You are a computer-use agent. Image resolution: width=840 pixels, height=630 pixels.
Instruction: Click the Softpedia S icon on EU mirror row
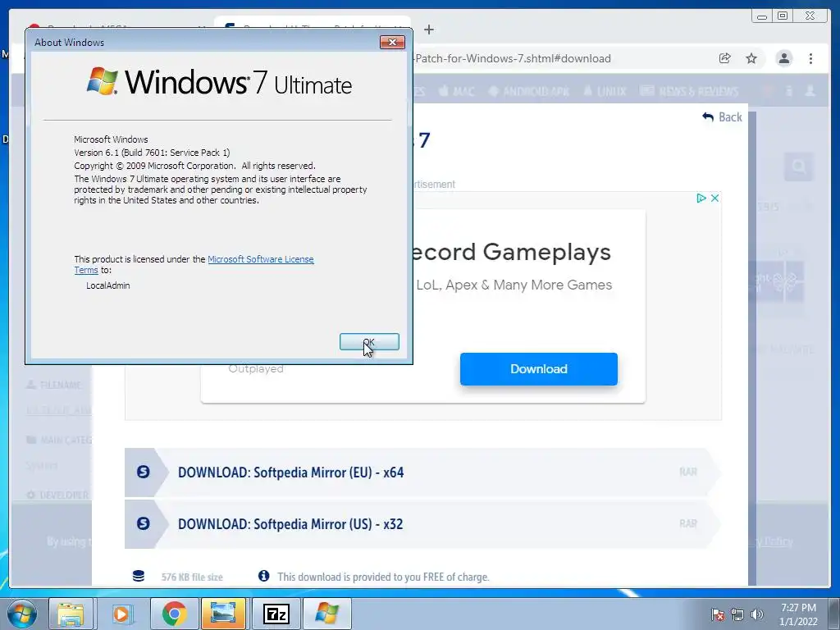(143, 472)
